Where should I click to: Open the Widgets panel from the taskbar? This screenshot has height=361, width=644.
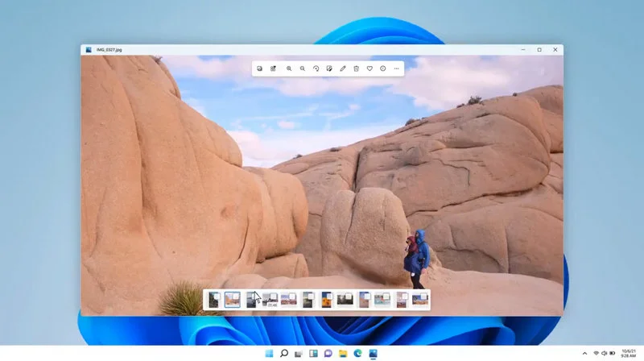pos(313,354)
